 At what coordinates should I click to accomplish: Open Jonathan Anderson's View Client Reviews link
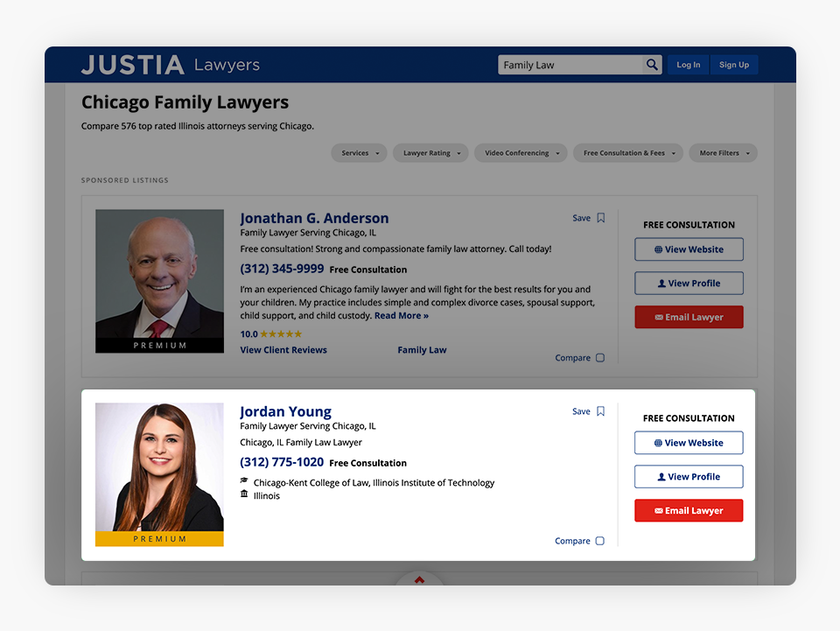[x=283, y=350]
